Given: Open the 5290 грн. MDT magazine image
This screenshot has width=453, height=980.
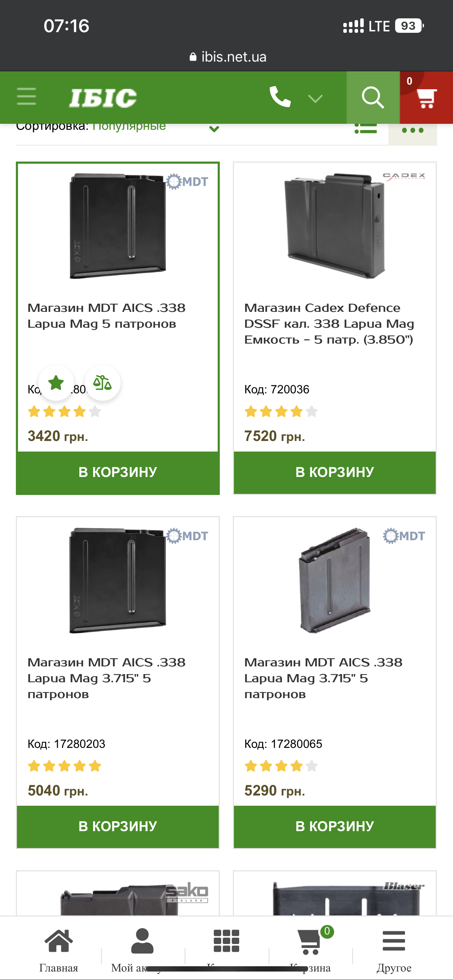Looking at the screenshot, I should click(335, 580).
